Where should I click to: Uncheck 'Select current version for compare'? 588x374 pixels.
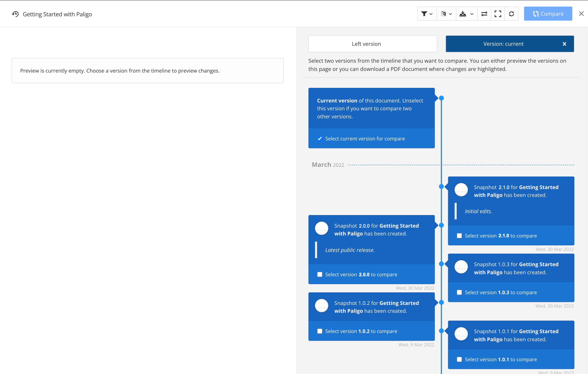(x=320, y=139)
